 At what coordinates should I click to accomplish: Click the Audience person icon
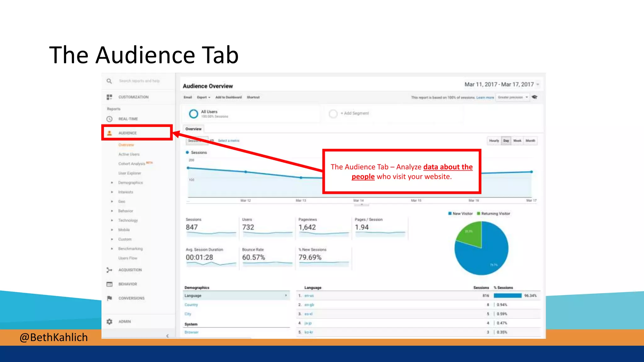pos(109,133)
